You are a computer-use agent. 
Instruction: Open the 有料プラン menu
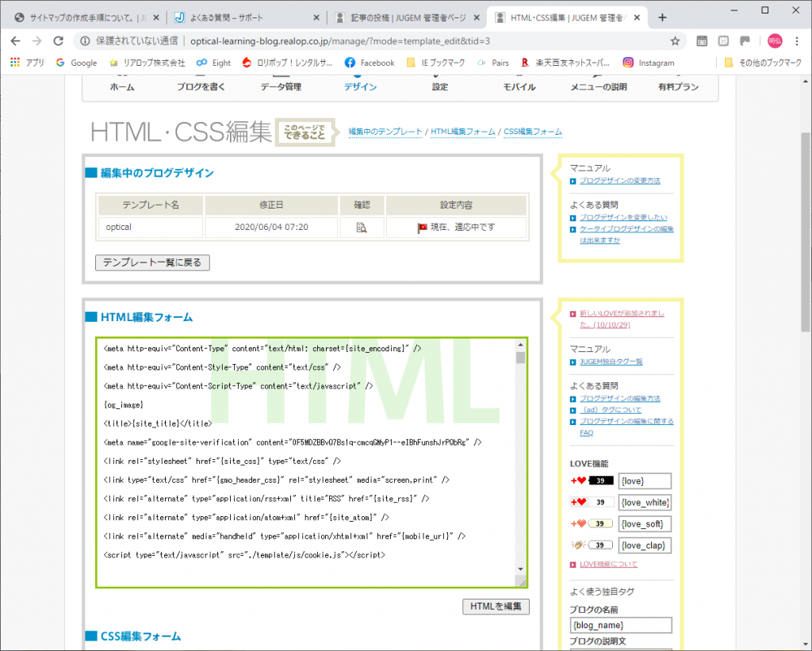[679, 86]
